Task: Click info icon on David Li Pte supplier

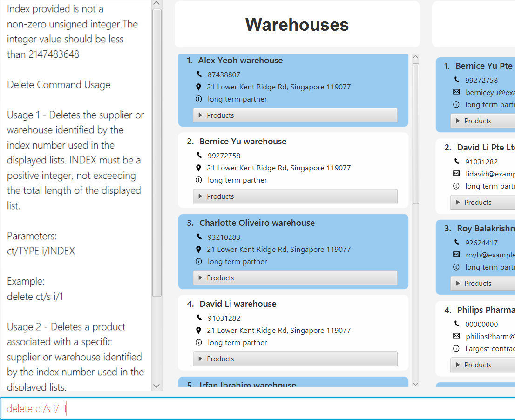Action: (456, 186)
